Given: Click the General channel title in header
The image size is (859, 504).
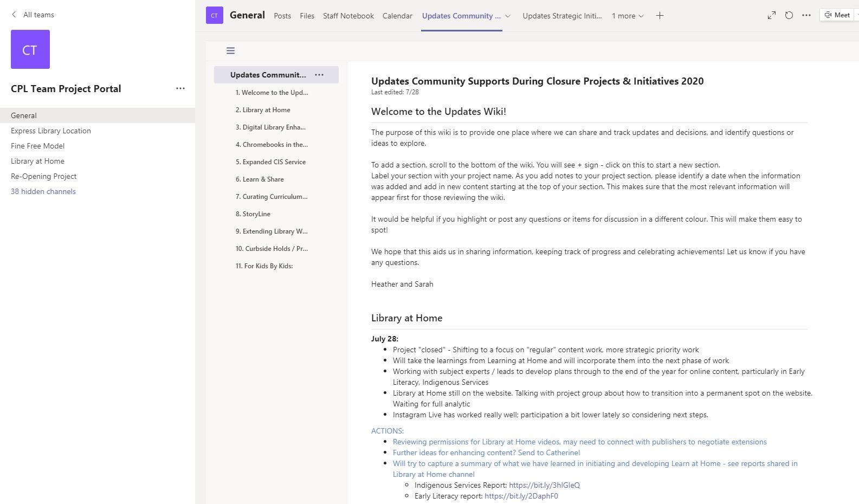Looking at the screenshot, I should (x=247, y=15).
